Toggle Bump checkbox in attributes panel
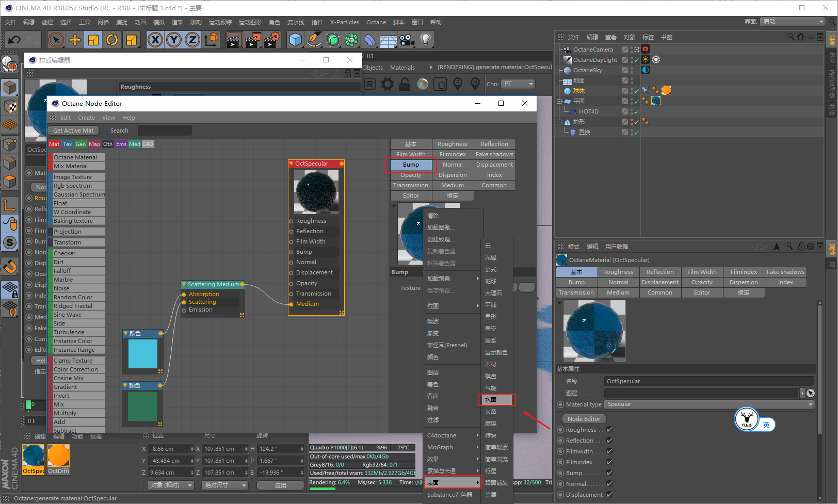838x504 pixels. (x=609, y=473)
